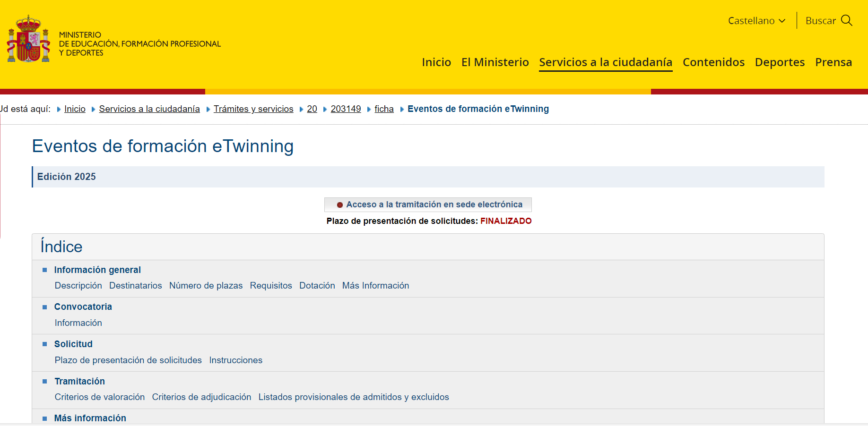868x426 pixels.
Task: Jump to Información general section
Action: click(97, 270)
